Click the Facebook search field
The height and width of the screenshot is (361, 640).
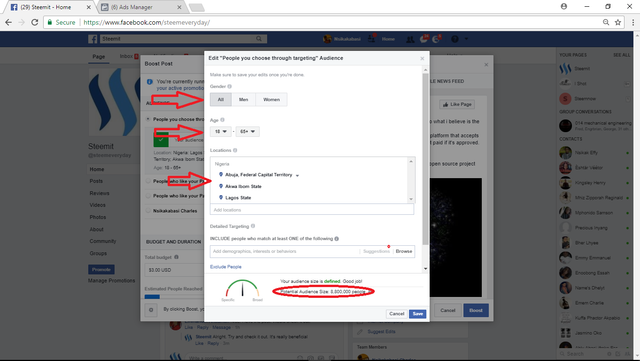coord(176,39)
